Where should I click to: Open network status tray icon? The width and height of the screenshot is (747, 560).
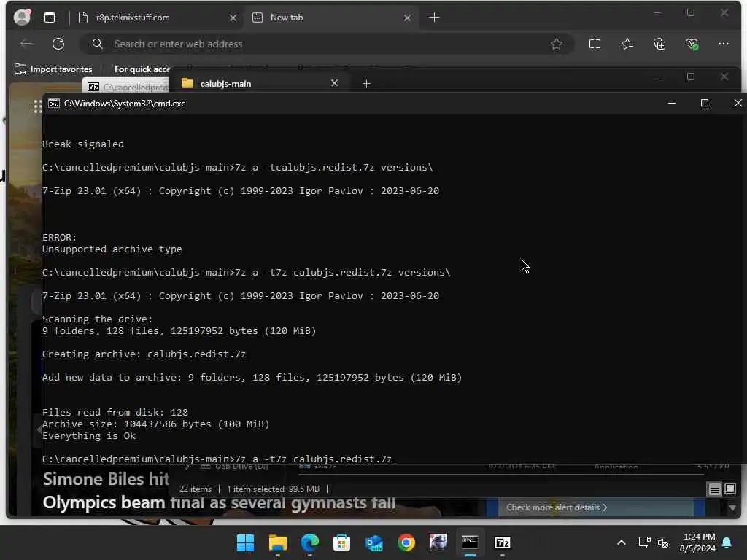[x=644, y=542]
